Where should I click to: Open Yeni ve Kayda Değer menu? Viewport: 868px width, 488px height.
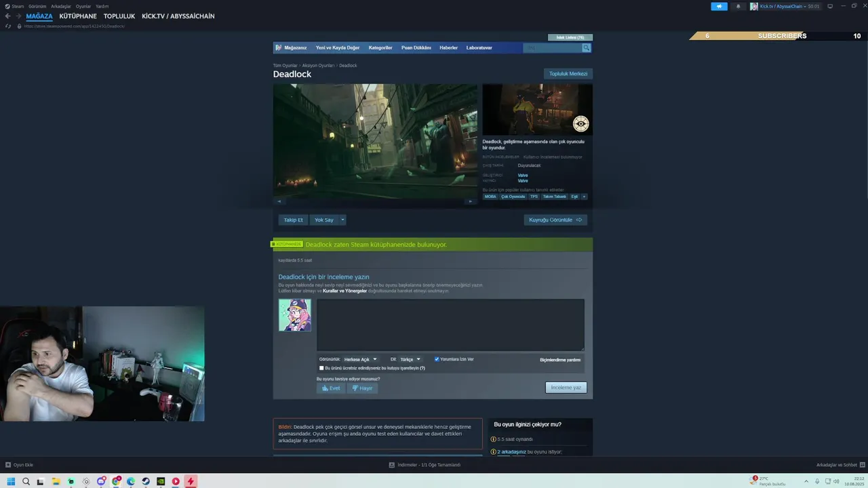pos(338,48)
